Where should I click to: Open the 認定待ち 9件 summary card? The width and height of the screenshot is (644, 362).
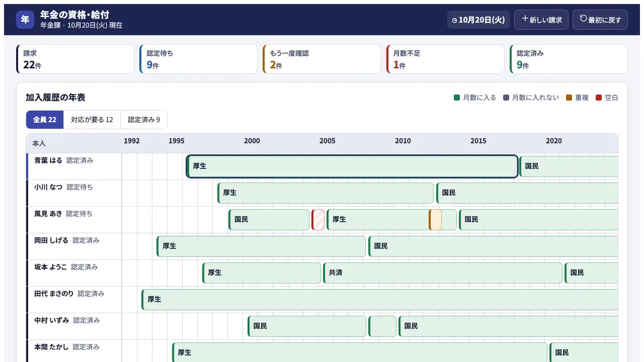(199, 59)
